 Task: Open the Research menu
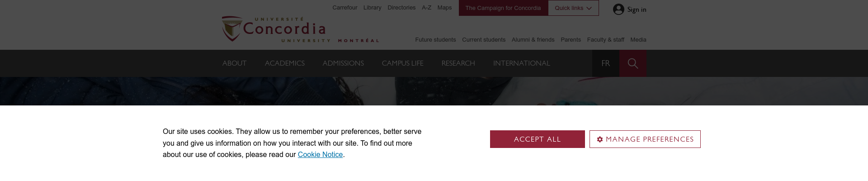(x=458, y=63)
